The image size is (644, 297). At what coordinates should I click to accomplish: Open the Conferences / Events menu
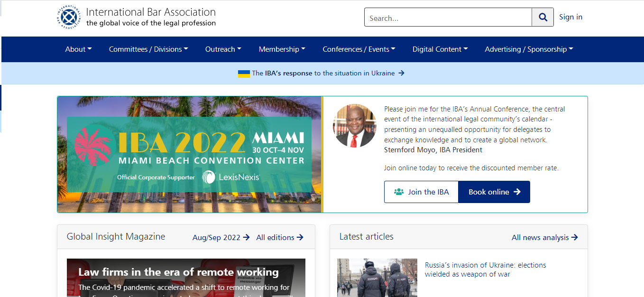pyautogui.click(x=359, y=49)
